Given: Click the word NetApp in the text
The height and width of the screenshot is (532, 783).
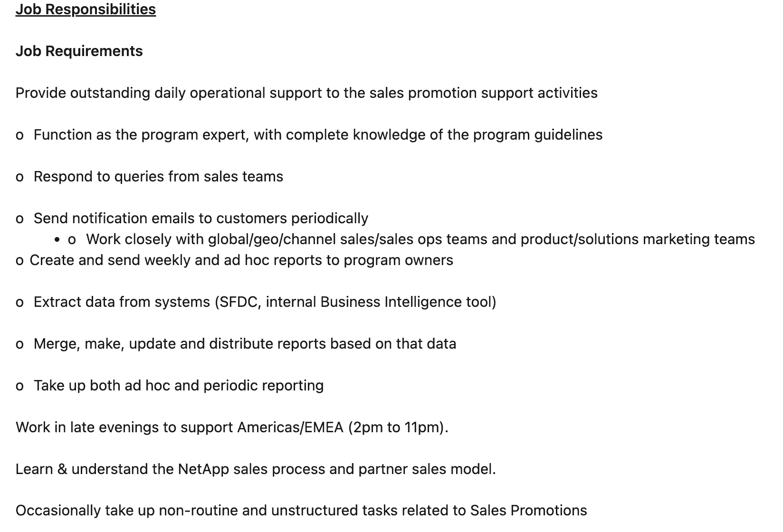Looking at the screenshot, I should (x=203, y=469).
